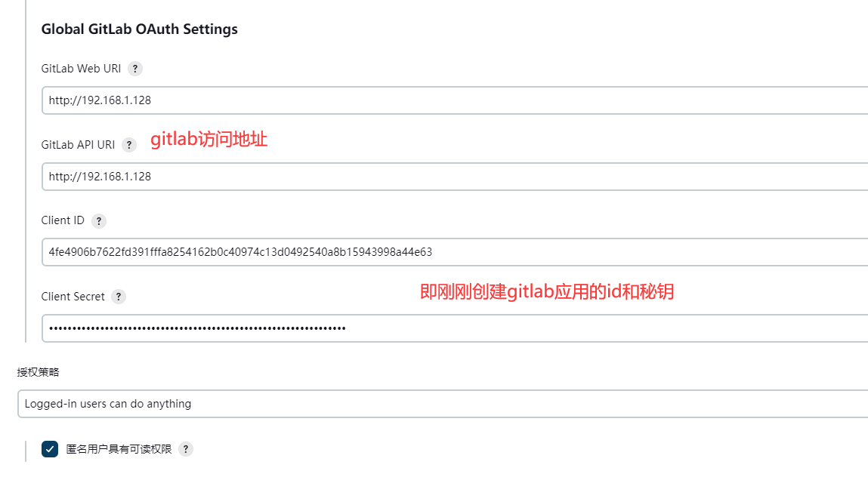Click the red gitlab访问地址 annotation

pos(209,139)
